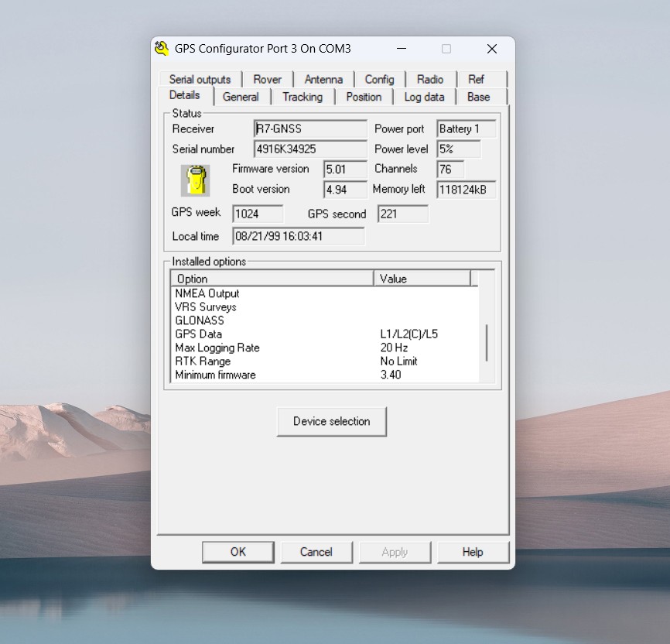Click the yellow receiver device icon

(197, 180)
